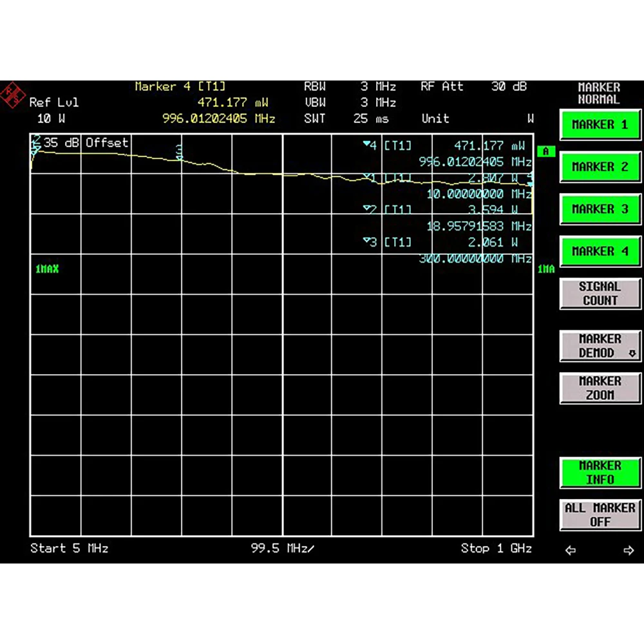Click the right arrow menu navigation icon
The image size is (644, 644).
pyautogui.click(x=629, y=550)
